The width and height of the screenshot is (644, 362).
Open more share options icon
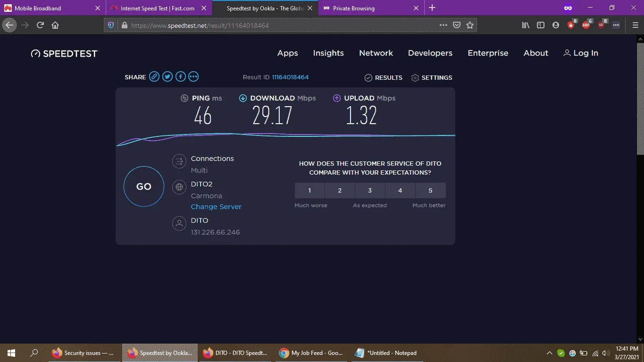coord(193,77)
